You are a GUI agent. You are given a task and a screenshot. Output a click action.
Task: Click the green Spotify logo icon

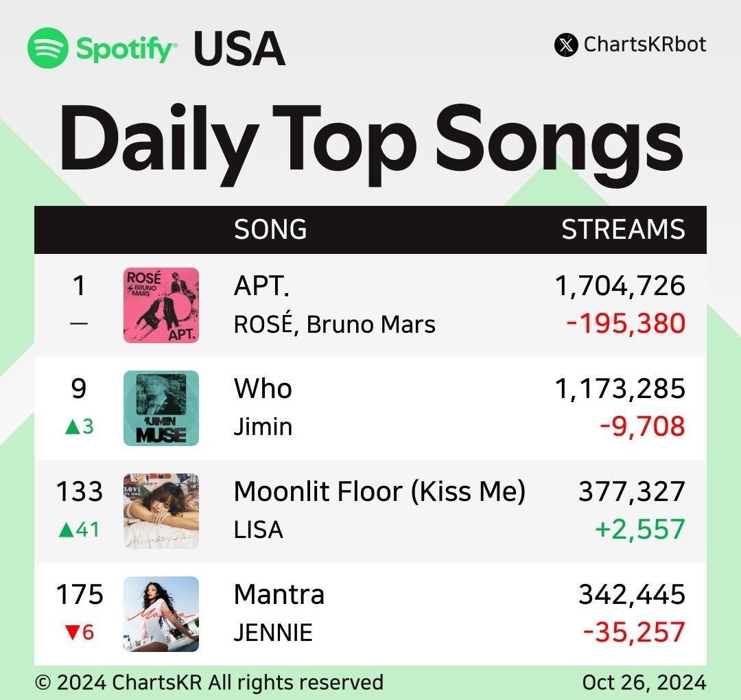48,48
